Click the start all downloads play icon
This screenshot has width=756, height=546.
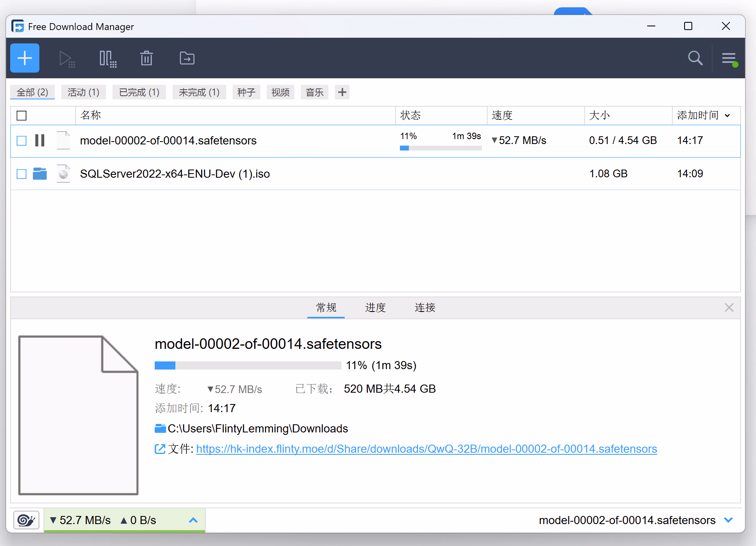(67, 58)
